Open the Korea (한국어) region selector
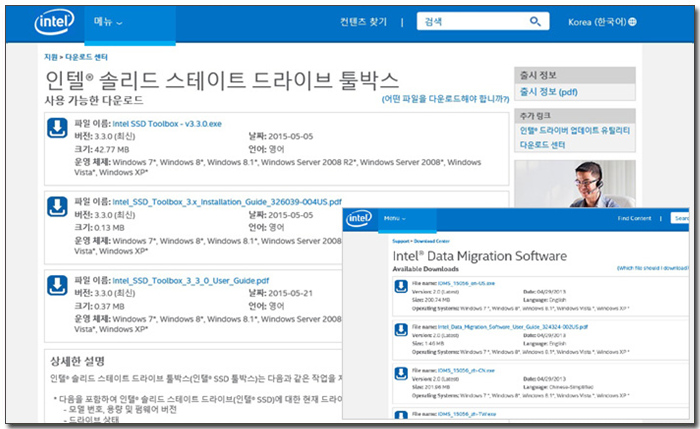The width and height of the screenshot is (700, 429). (x=602, y=21)
